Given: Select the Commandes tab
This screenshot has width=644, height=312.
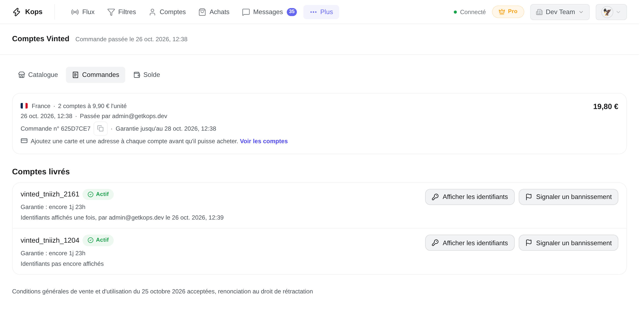Looking at the screenshot, I should 96,75.
